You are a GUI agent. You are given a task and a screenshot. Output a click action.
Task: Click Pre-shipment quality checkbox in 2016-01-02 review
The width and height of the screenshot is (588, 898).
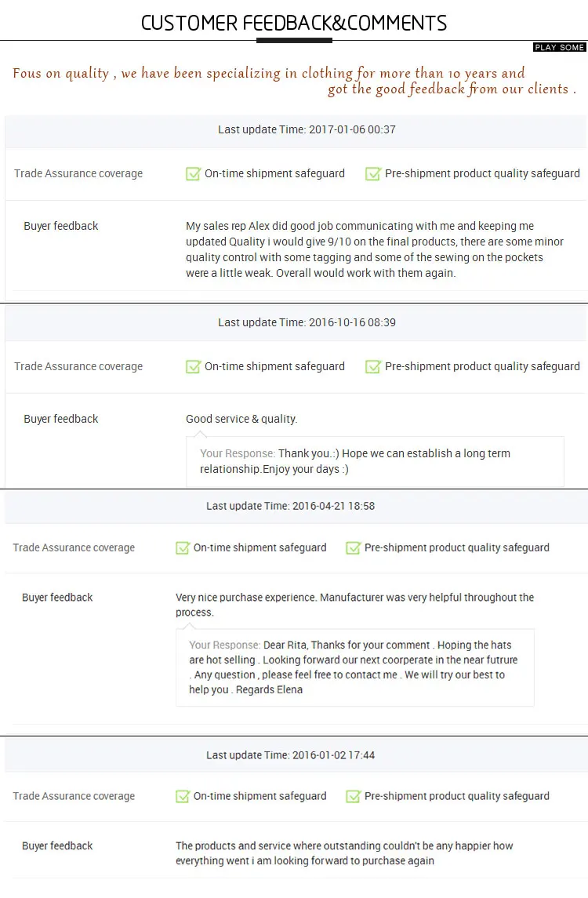(x=353, y=796)
